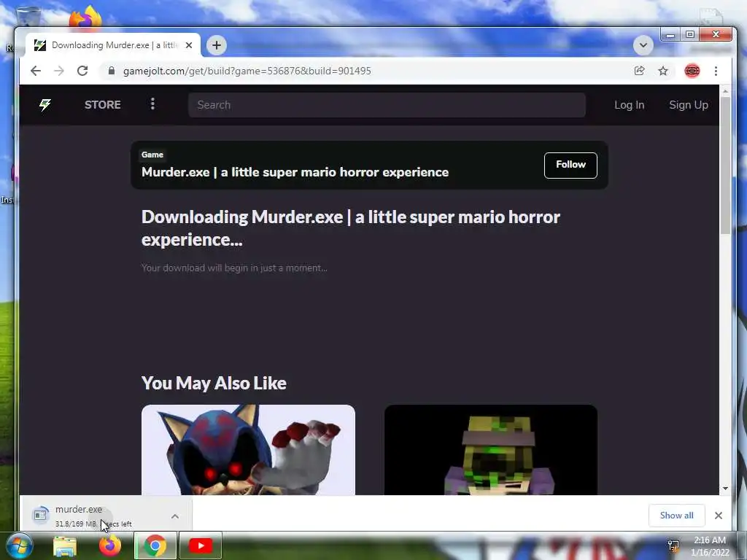The width and height of the screenshot is (747, 560).
Task: Click the page scrollbar down arrow
Action: (x=725, y=489)
